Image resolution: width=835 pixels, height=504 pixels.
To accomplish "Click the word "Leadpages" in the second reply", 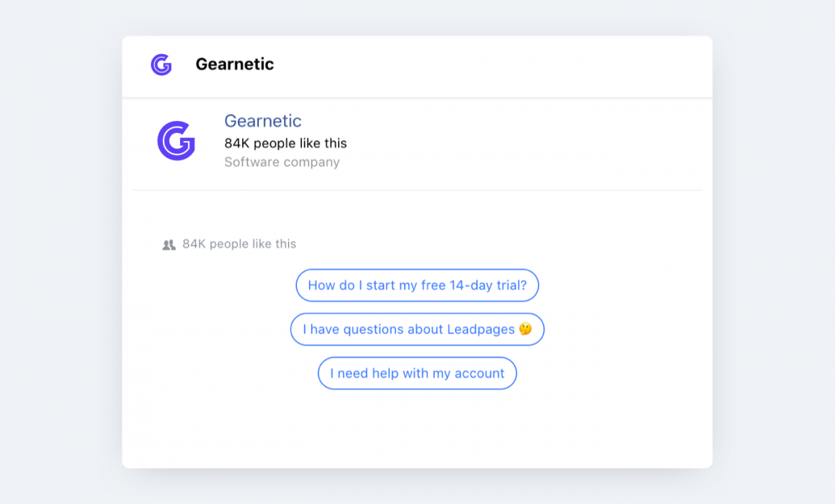I will (x=481, y=330).
